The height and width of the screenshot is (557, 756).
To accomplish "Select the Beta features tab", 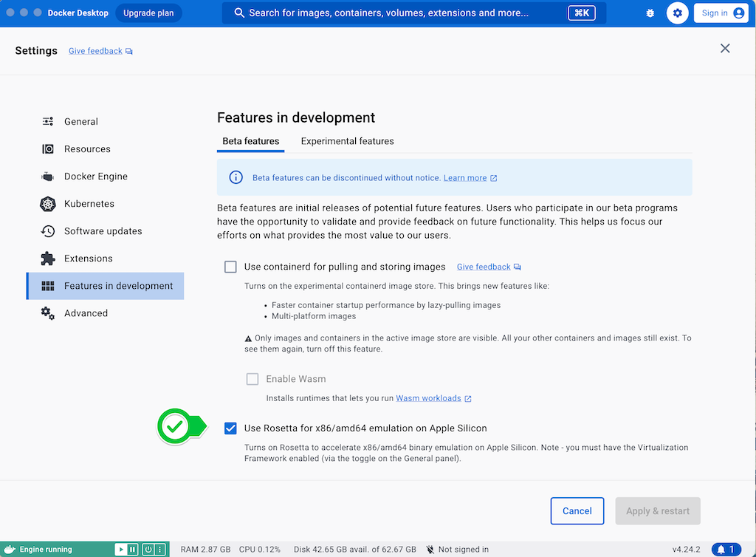I will 251,141.
